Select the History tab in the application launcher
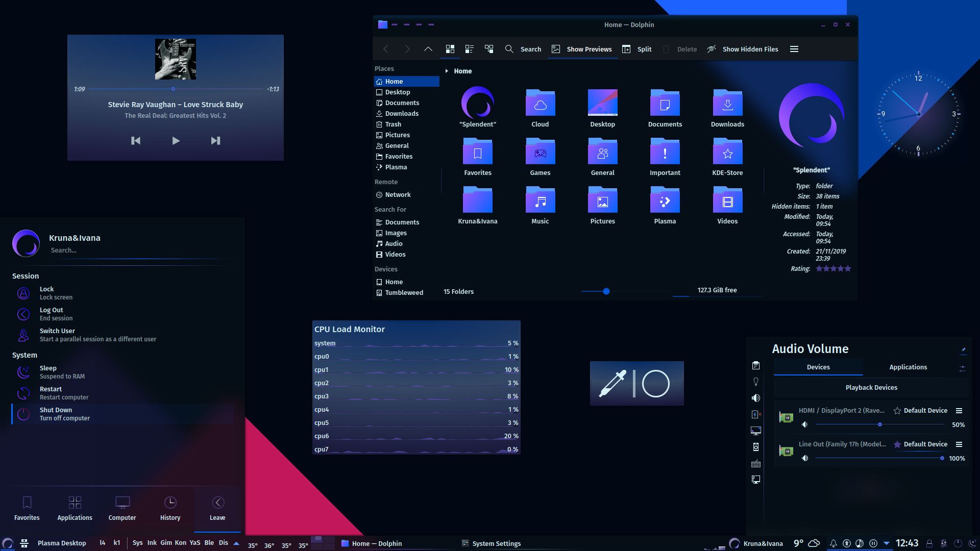Viewport: 980px width, 551px height. pyautogui.click(x=170, y=509)
